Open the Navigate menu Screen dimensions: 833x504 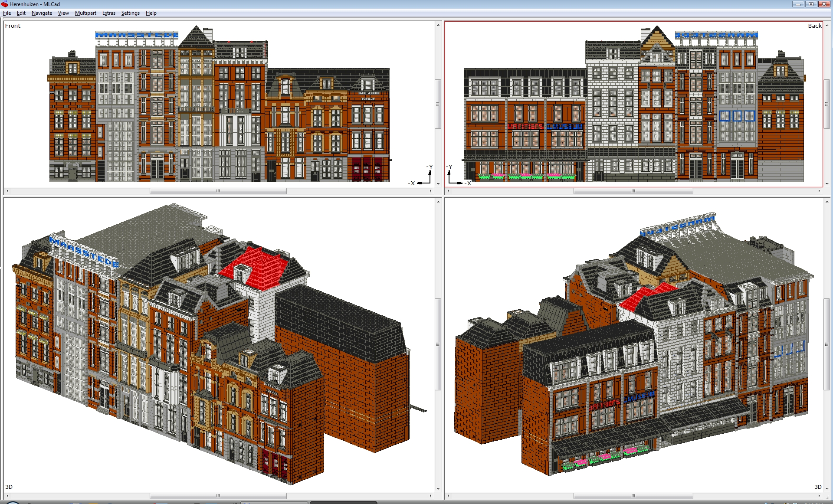pos(41,13)
